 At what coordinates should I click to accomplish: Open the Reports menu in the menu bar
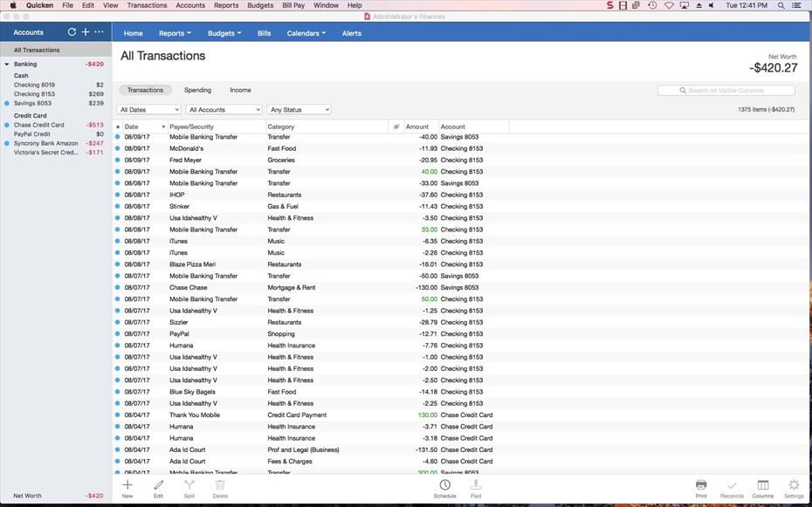point(225,5)
